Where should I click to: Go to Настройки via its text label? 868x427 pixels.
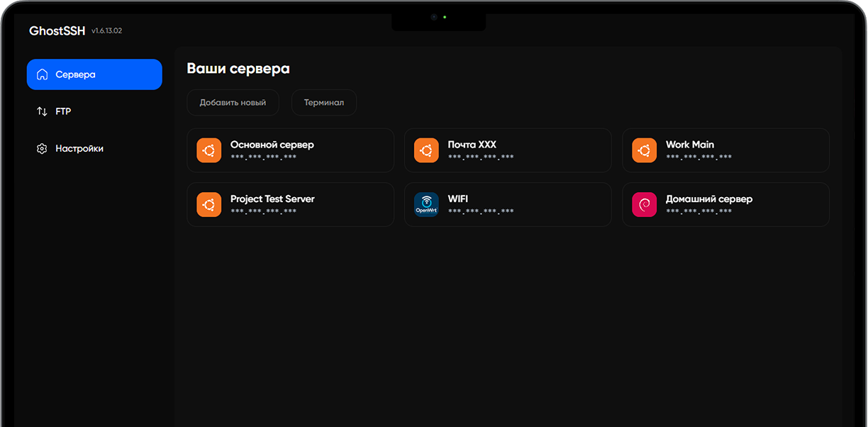coord(79,149)
